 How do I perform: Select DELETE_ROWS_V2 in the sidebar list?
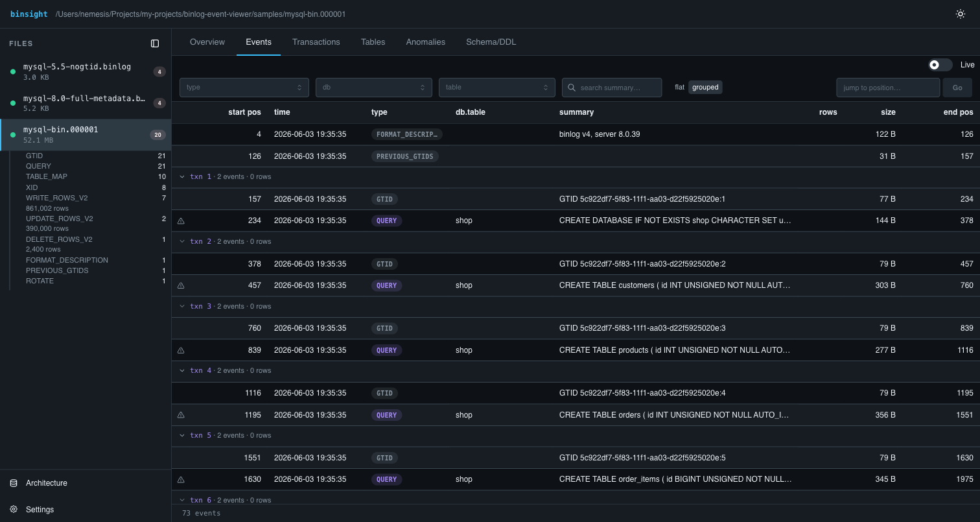tap(95, 239)
